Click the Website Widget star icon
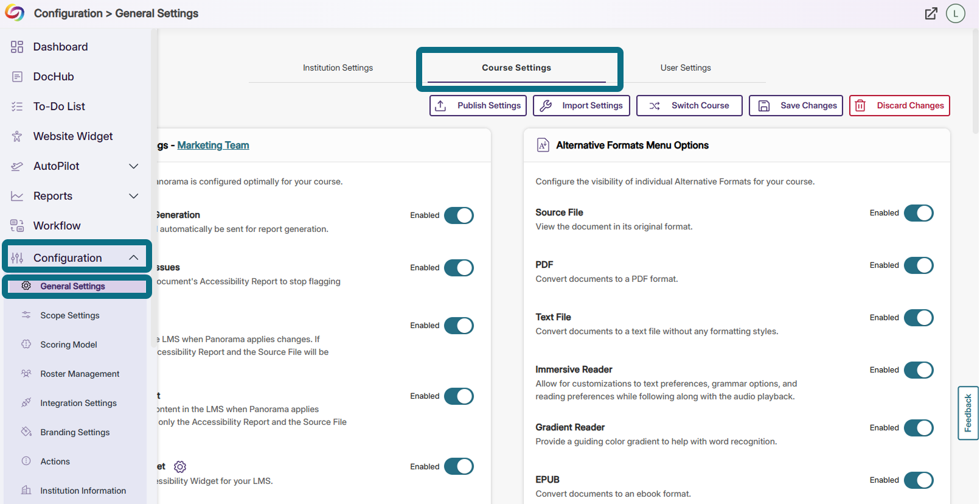Image resolution: width=980 pixels, height=504 pixels. point(17,136)
